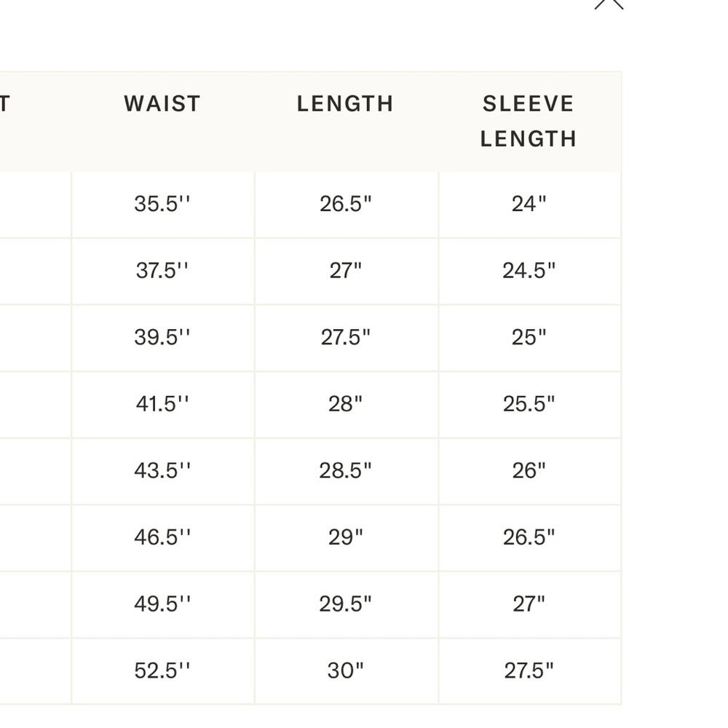Click the WAIST column header

(x=162, y=104)
